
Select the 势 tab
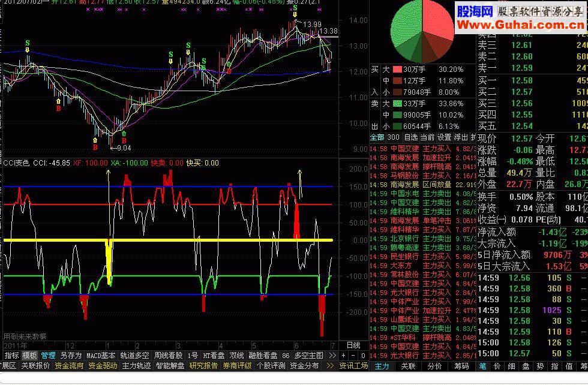(540, 366)
